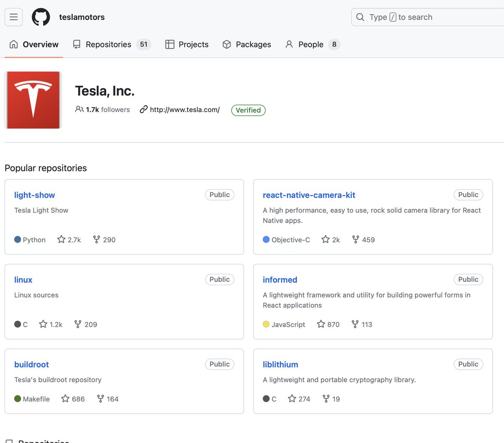Open the linux repository
504x443 pixels.
coord(23,280)
